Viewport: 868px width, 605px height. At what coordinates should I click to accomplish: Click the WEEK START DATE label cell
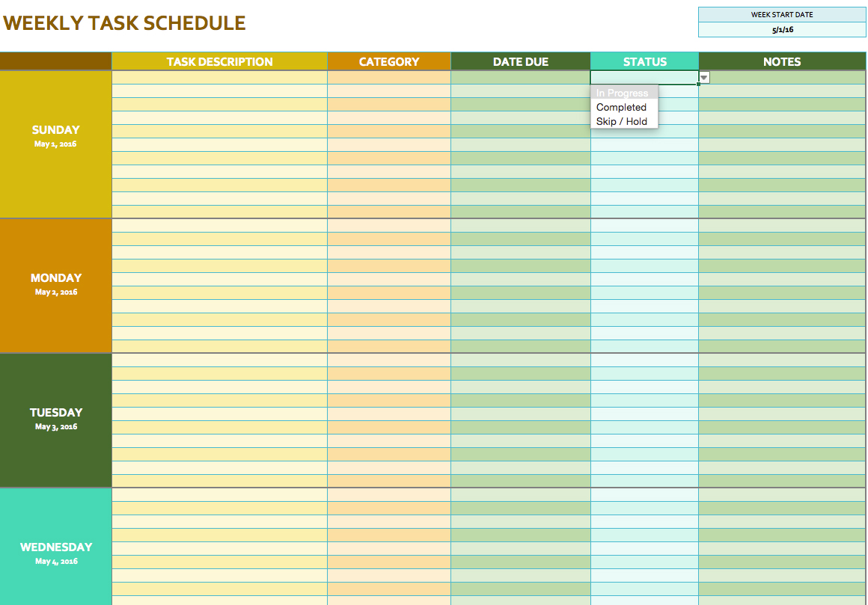tap(782, 14)
